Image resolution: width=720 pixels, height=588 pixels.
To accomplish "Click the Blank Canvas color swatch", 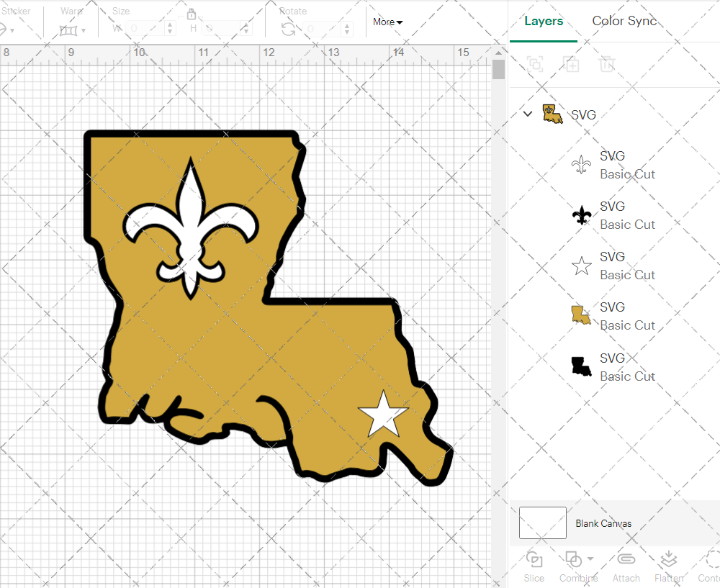I will pos(542,523).
